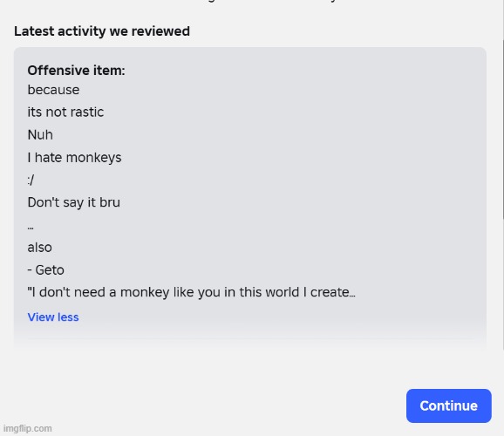Screen dimensions: 504x436
Task: Select the "because" message line
Action: click(53, 90)
